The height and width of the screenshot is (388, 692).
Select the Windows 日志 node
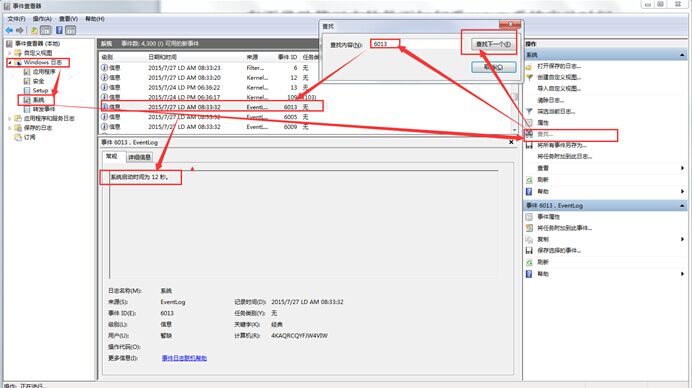[x=43, y=62]
